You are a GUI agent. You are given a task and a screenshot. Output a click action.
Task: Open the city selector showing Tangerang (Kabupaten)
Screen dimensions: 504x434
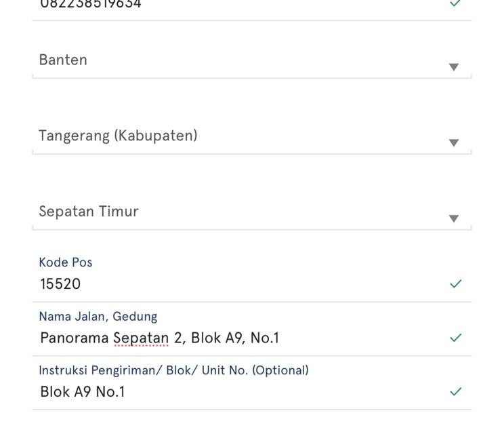pos(252,137)
